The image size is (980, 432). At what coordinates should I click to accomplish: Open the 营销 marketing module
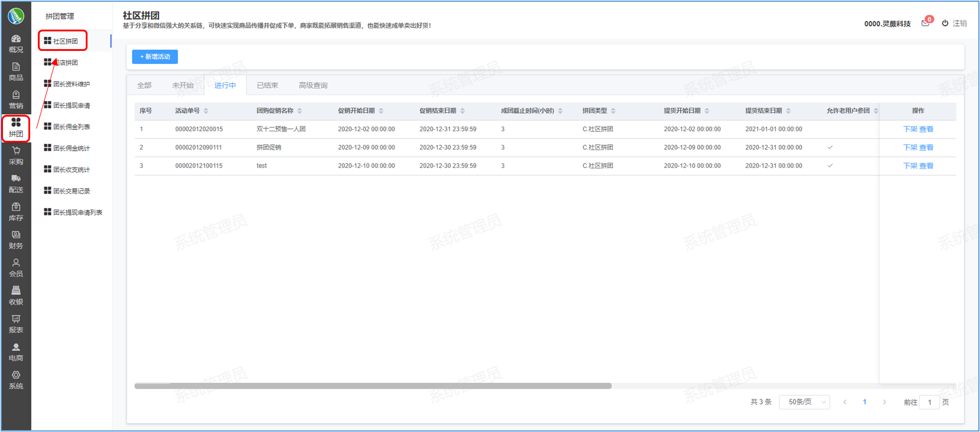click(16, 100)
